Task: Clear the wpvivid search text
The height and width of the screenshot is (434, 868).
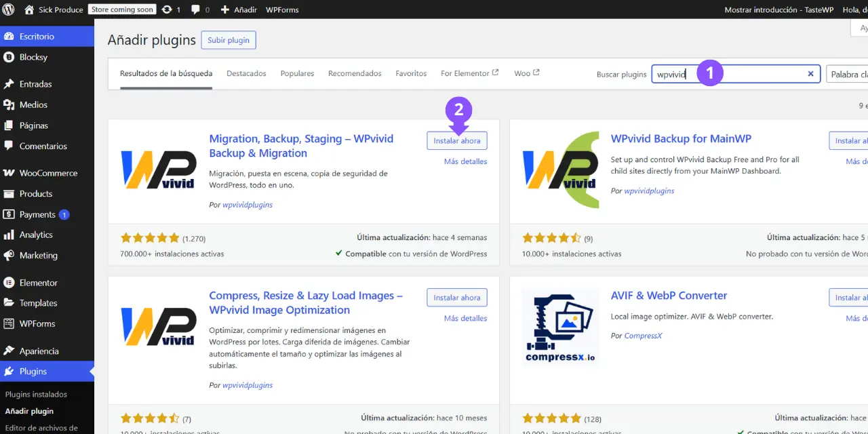Action: [810, 74]
